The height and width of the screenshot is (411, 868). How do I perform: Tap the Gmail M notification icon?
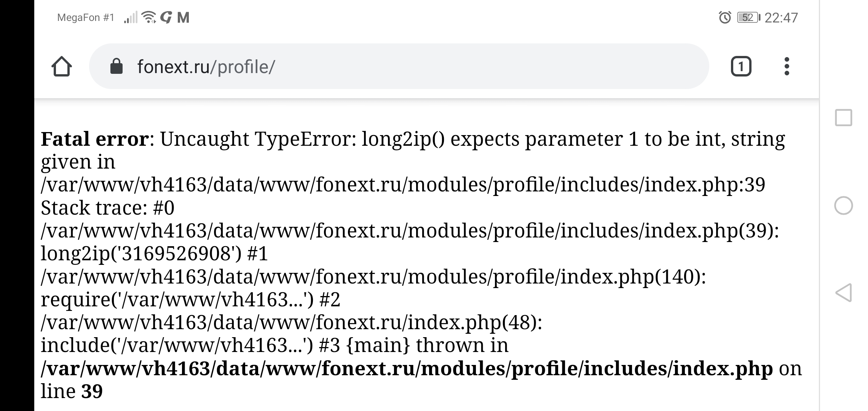pyautogui.click(x=183, y=18)
